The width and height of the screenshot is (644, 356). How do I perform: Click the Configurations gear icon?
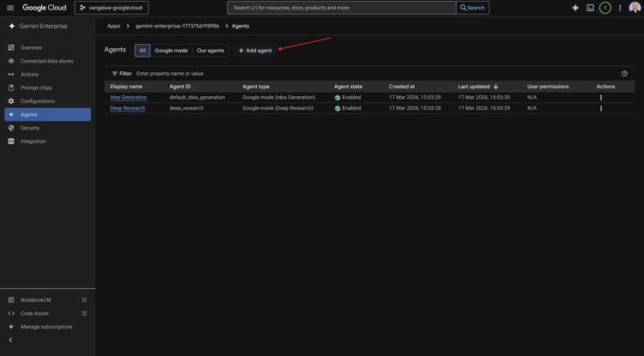pyautogui.click(x=11, y=101)
